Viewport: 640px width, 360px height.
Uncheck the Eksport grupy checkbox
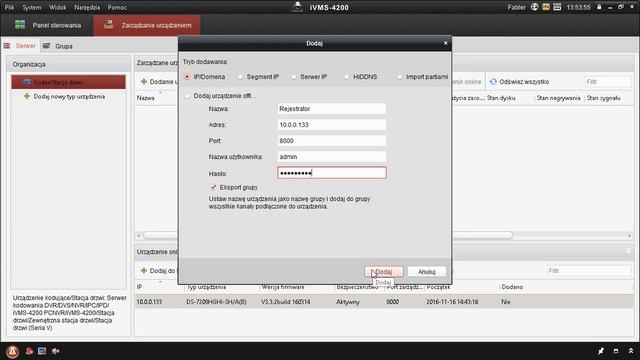click(x=213, y=187)
